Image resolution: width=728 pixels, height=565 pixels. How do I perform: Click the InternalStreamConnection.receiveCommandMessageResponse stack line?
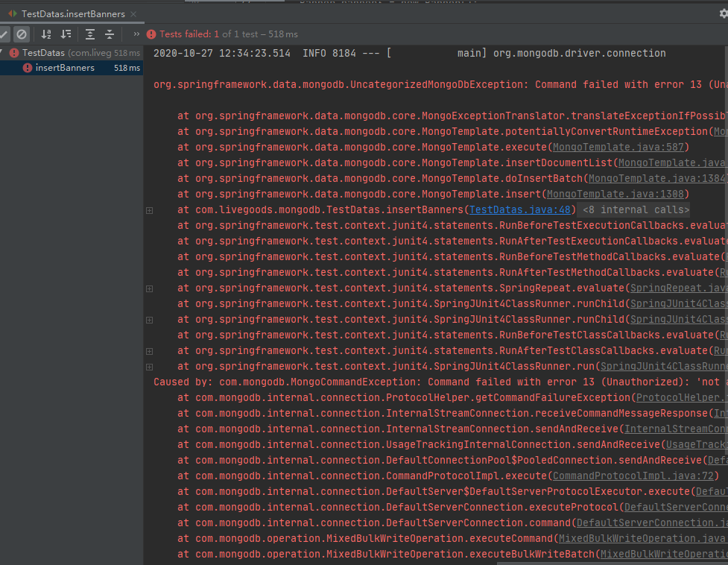[453, 413]
